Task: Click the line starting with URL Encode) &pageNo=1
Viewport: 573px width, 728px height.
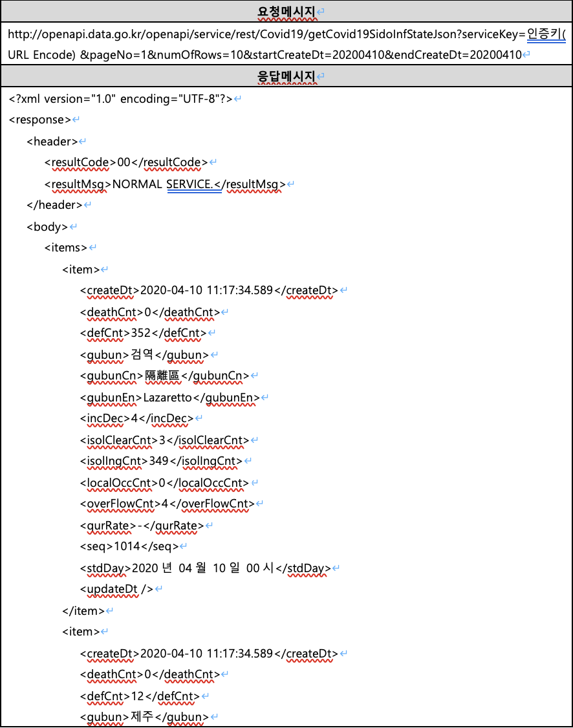Action: (265, 55)
